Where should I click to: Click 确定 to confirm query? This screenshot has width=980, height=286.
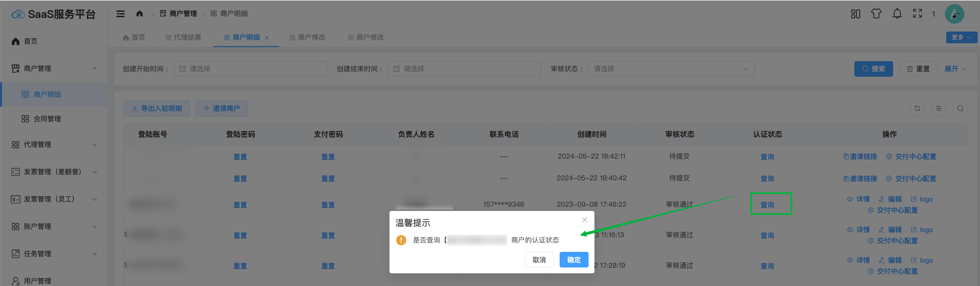click(574, 260)
